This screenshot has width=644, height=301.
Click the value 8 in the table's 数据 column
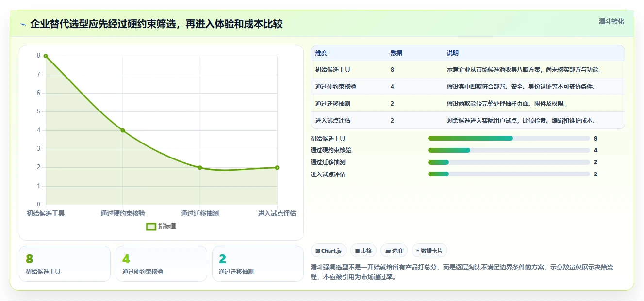(x=392, y=70)
